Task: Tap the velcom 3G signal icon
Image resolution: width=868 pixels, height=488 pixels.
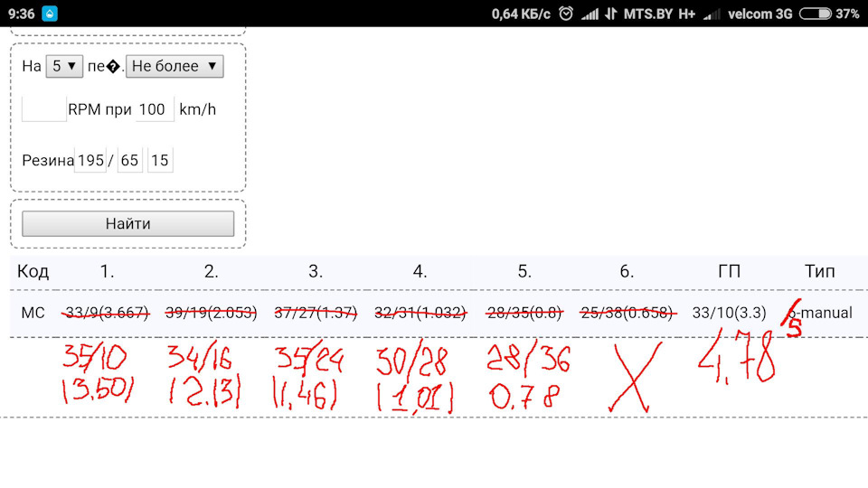Action: (x=713, y=14)
